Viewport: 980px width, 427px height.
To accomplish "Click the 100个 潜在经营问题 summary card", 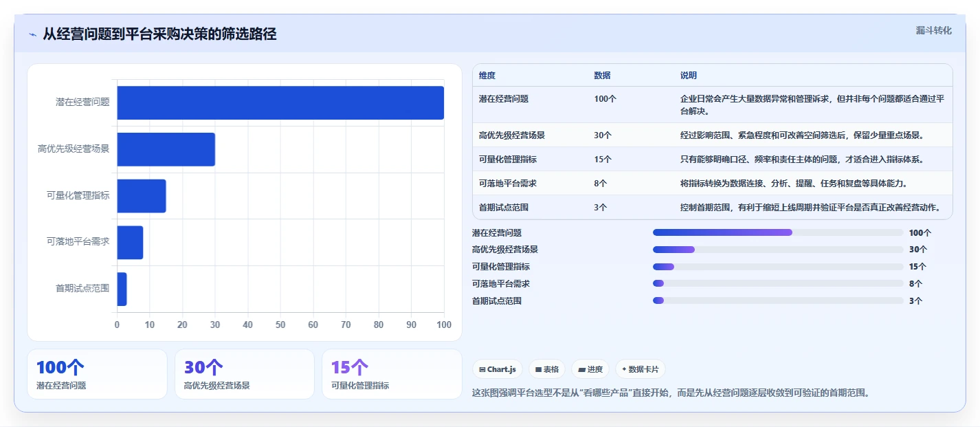I will coord(97,374).
